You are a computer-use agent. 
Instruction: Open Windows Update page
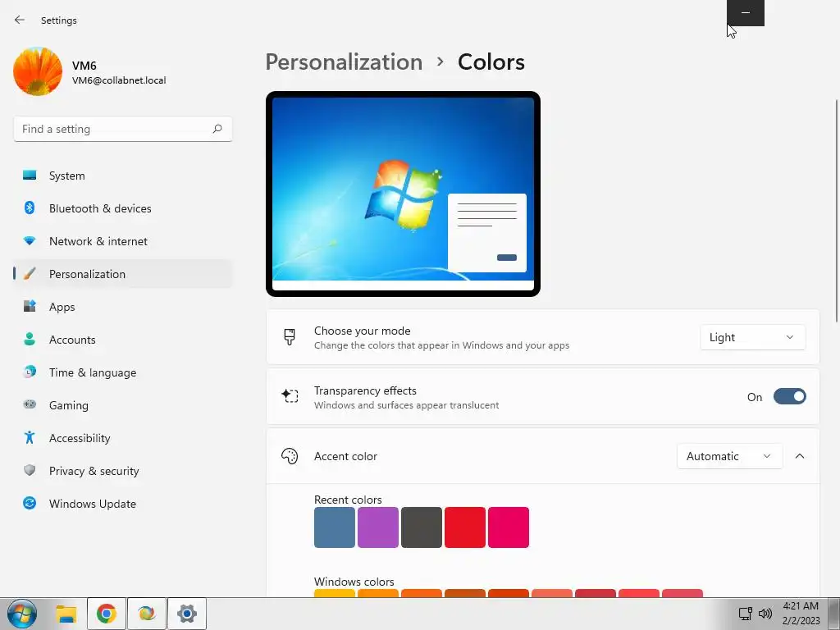(123, 504)
